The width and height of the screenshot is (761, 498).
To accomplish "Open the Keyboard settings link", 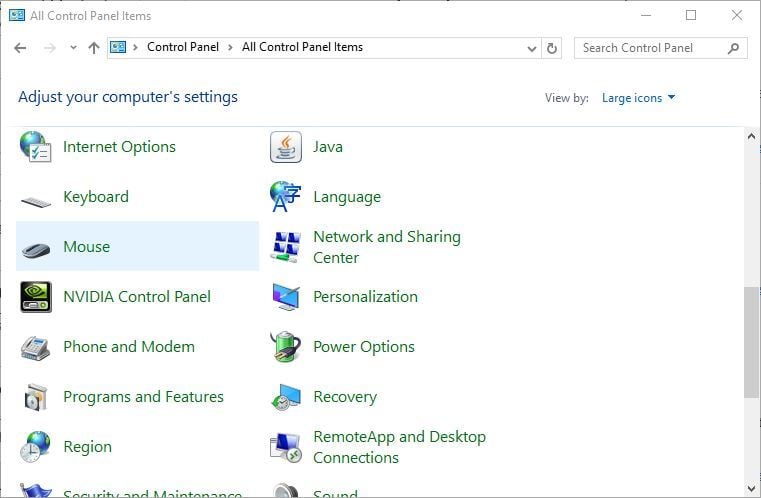I will point(96,197).
